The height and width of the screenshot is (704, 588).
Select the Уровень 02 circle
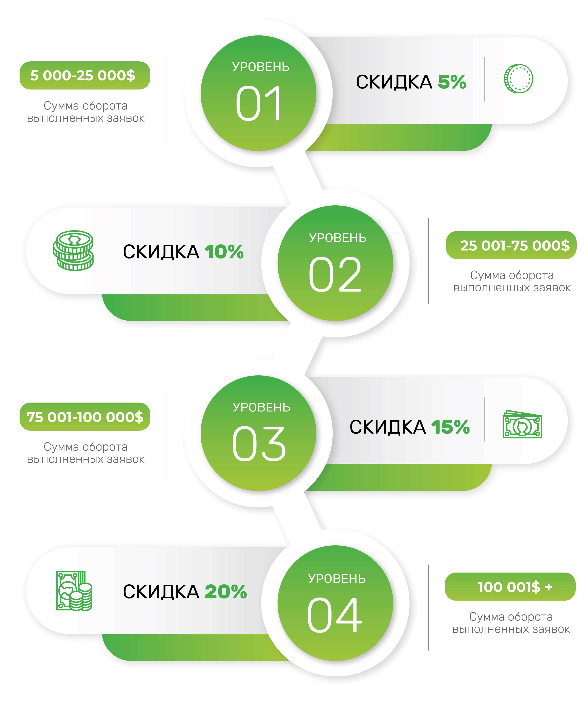click(335, 263)
